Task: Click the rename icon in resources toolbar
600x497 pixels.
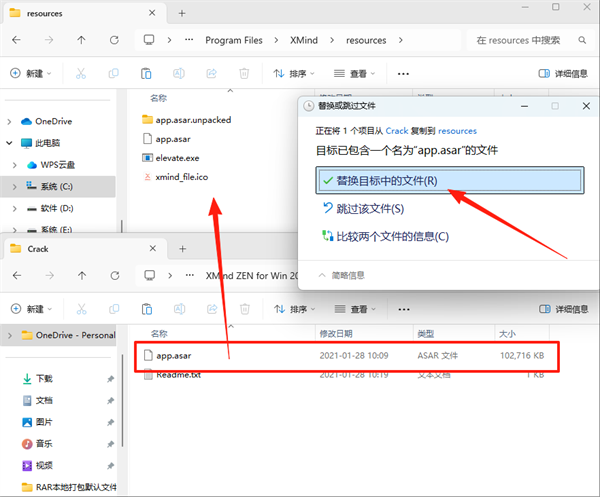Action: pos(179,73)
